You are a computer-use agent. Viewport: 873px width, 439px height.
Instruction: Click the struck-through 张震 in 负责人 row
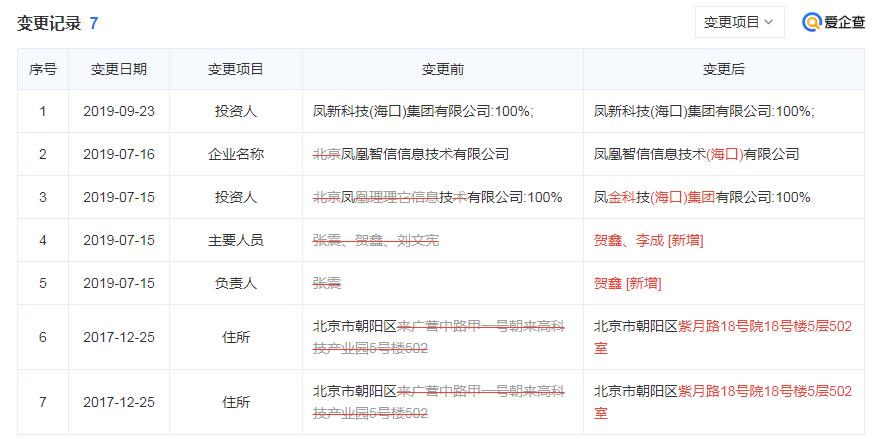point(327,283)
